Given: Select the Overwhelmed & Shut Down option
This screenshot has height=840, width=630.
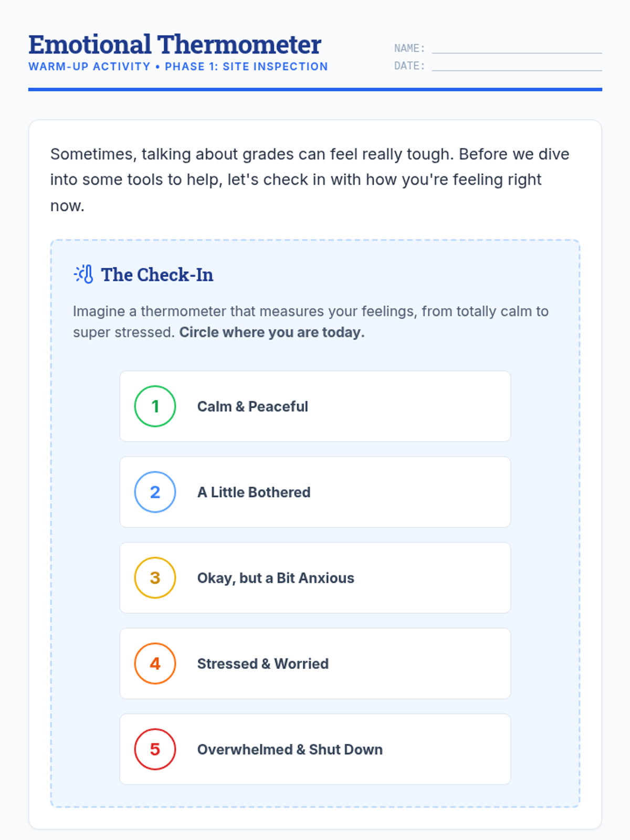Looking at the screenshot, I should (x=315, y=749).
